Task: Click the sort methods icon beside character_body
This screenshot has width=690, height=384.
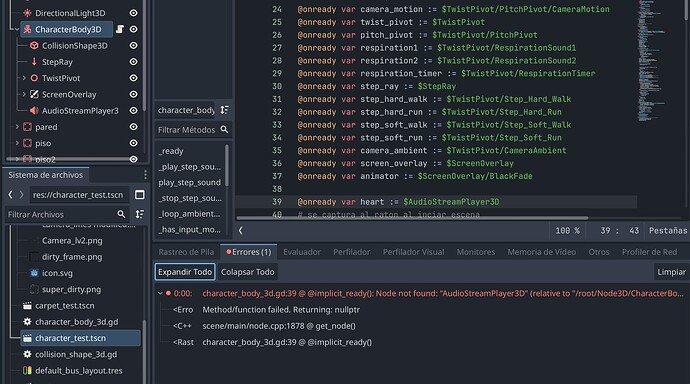Action: tap(224, 110)
